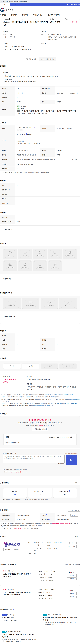The image size is (80, 644).
Task: Click the 필기 selection method box
Action: coord(49,366)
